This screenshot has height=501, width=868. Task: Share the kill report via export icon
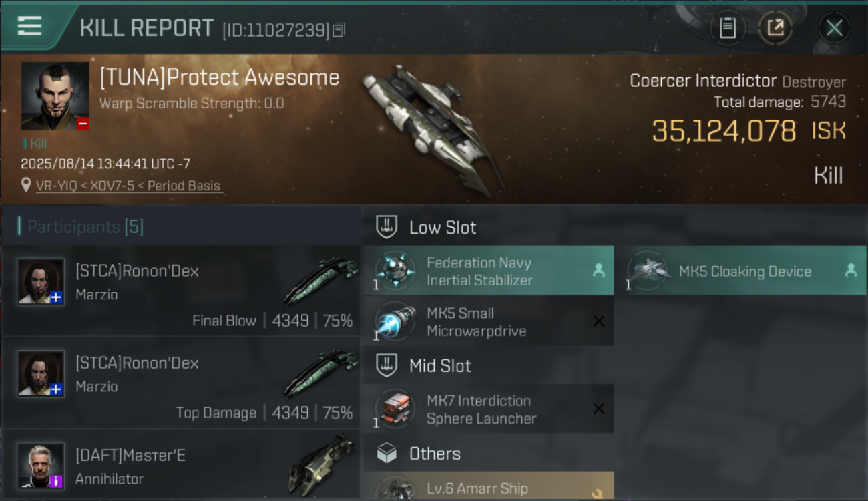coord(775,28)
